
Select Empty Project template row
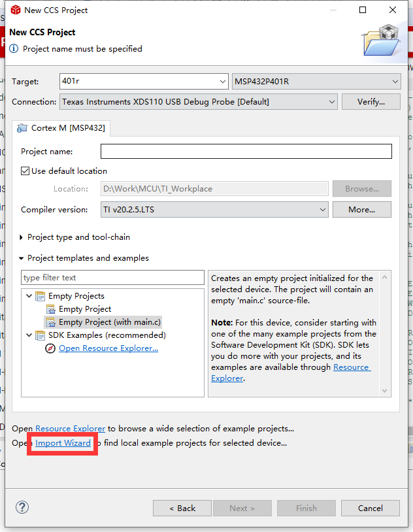85,309
